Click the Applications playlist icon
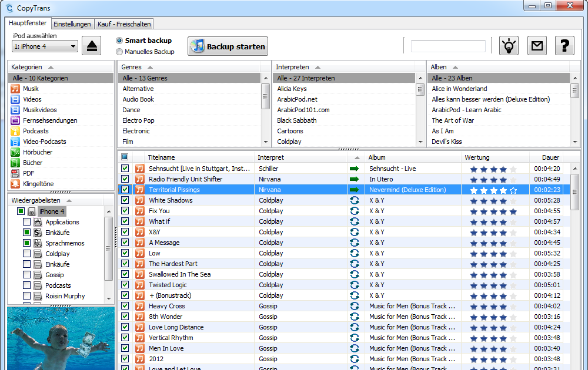The width and height of the screenshot is (588, 370). click(38, 222)
